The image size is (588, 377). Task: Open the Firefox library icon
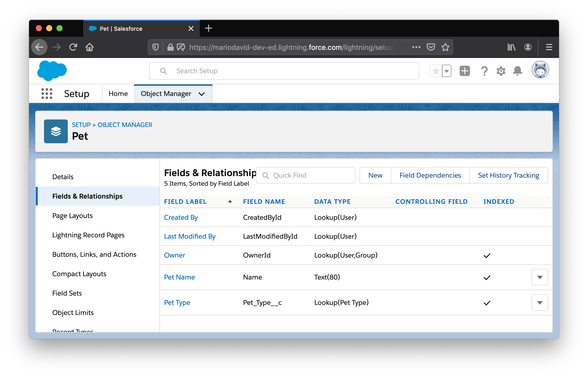[511, 47]
